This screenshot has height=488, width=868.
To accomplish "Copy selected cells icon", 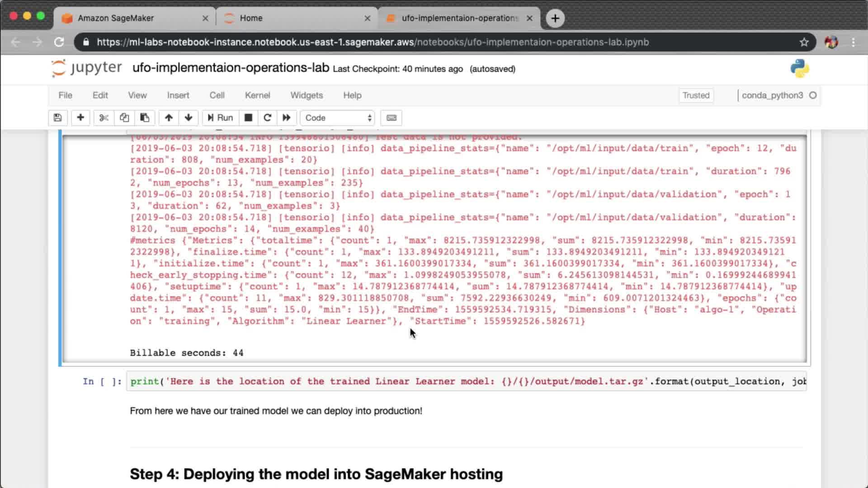I will [124, 118].
